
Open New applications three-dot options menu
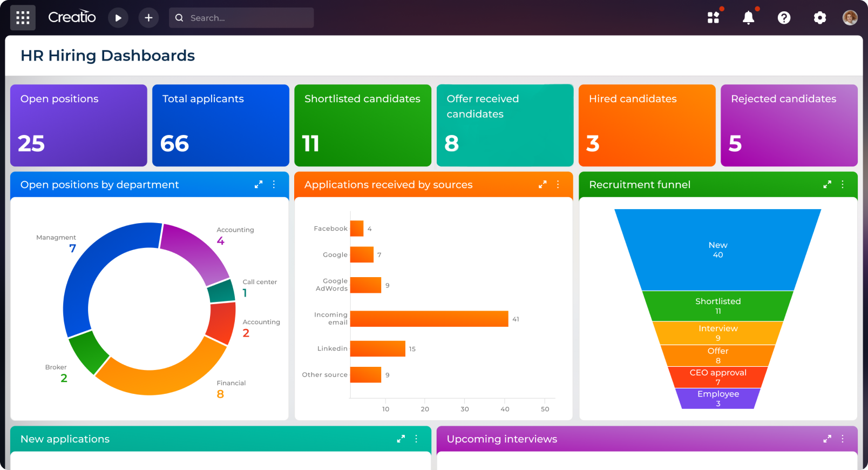point(416,439)
